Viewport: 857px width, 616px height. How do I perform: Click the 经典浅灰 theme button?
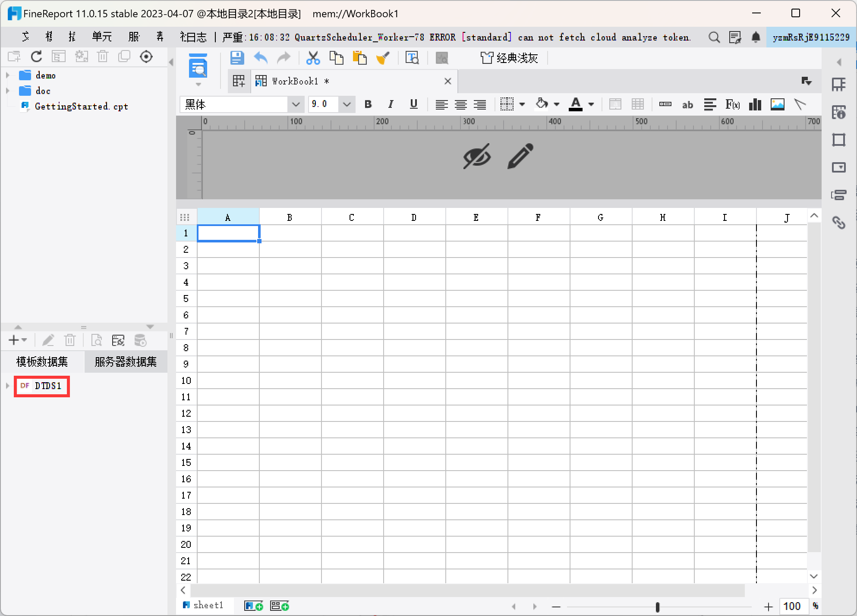(509, 58)
